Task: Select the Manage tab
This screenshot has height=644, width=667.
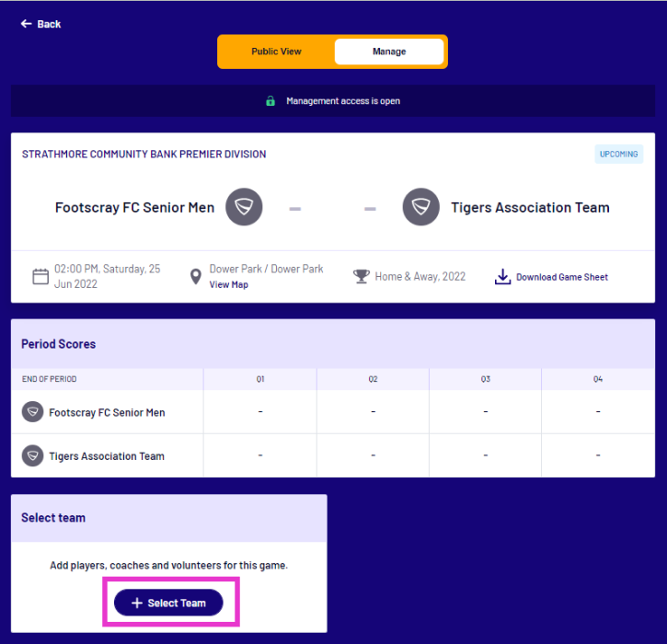Action: 389,52
